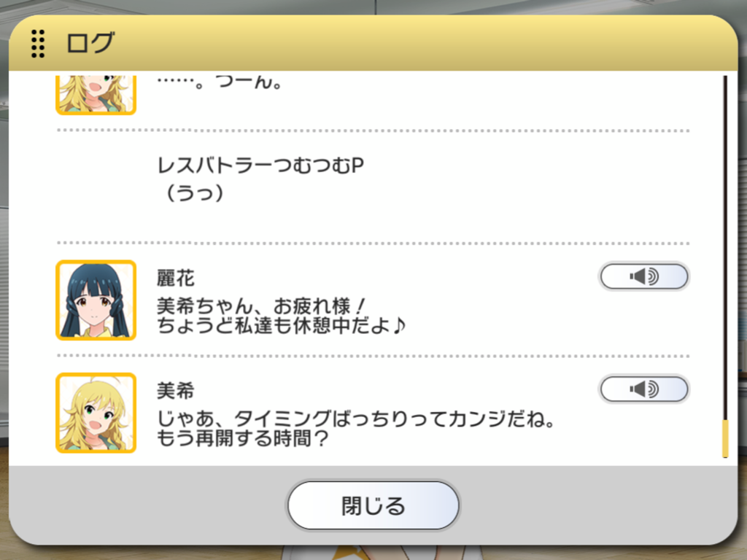The width and height of the screenshot is (747, 560).
Task: Click the dialogue line 美希ちゃん、お疲れ様!
Action: (262, 306)
